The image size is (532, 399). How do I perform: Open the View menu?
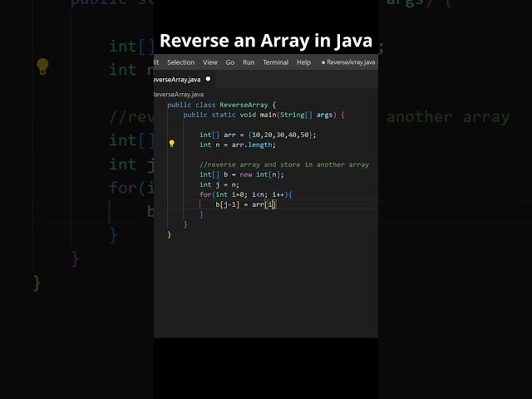(x=210, y=62)
